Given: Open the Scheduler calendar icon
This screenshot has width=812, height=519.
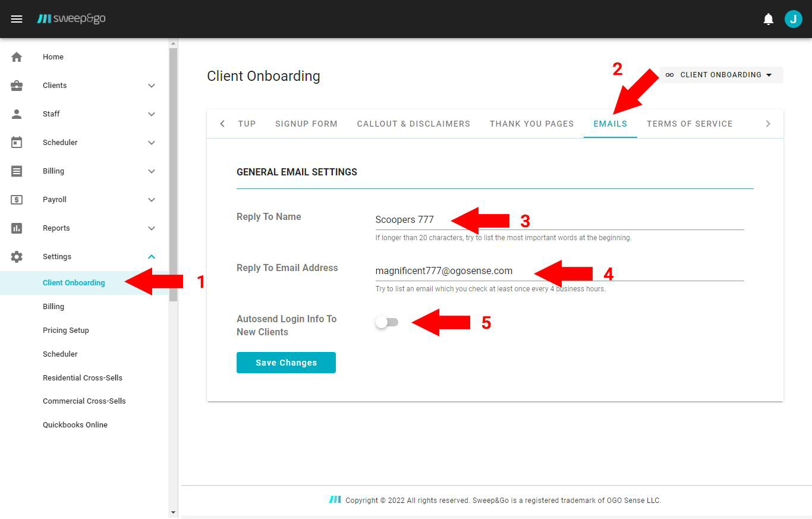Looking at the screenshot, I should tap(17, 142).
